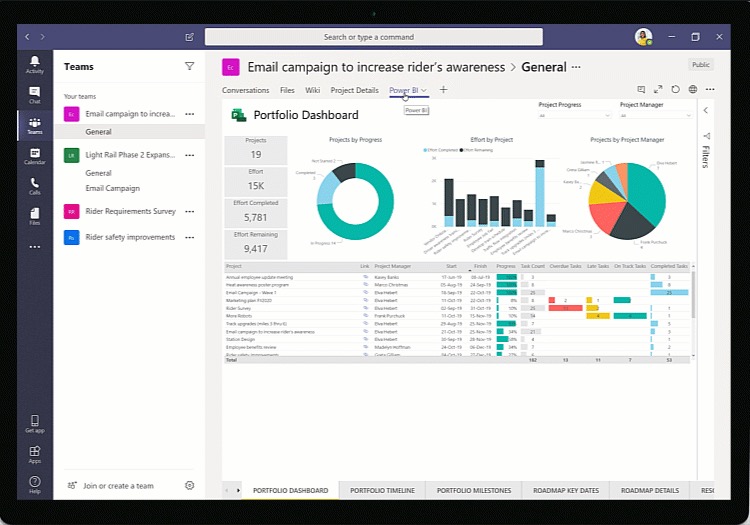Open more options for Rider Requirements Survey team
Screen dimensions: 750x525
click(190, 211)
